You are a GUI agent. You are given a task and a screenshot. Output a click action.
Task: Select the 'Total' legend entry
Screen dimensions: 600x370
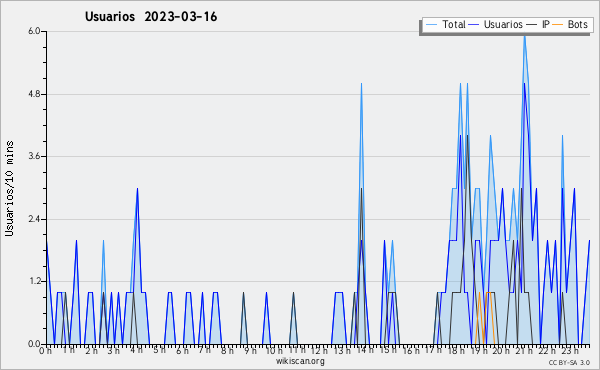pyautogui.click(x=445, y=25)
